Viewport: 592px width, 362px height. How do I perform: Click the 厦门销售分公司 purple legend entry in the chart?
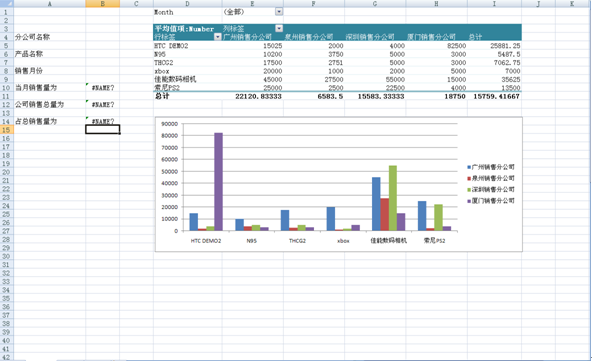[x=491, y=200]
